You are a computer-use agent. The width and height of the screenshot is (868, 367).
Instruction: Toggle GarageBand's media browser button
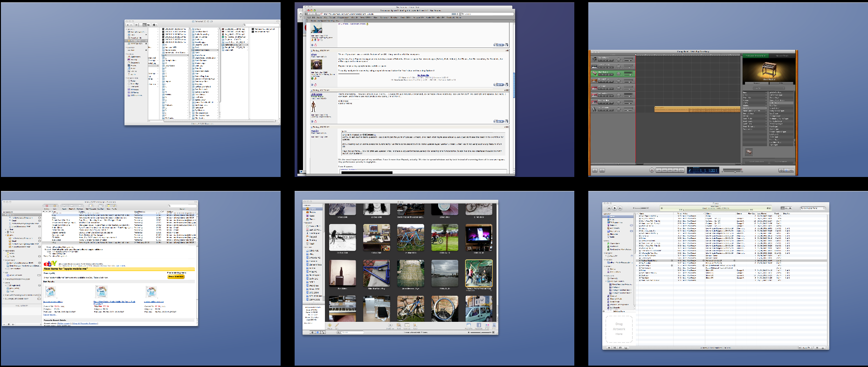click(x=792, y=170)
